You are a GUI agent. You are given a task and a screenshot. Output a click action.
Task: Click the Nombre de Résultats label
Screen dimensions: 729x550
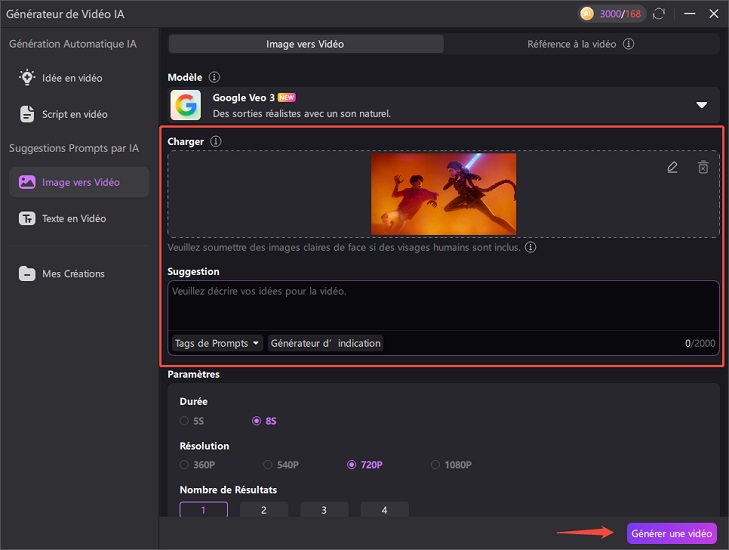(228, 490)
